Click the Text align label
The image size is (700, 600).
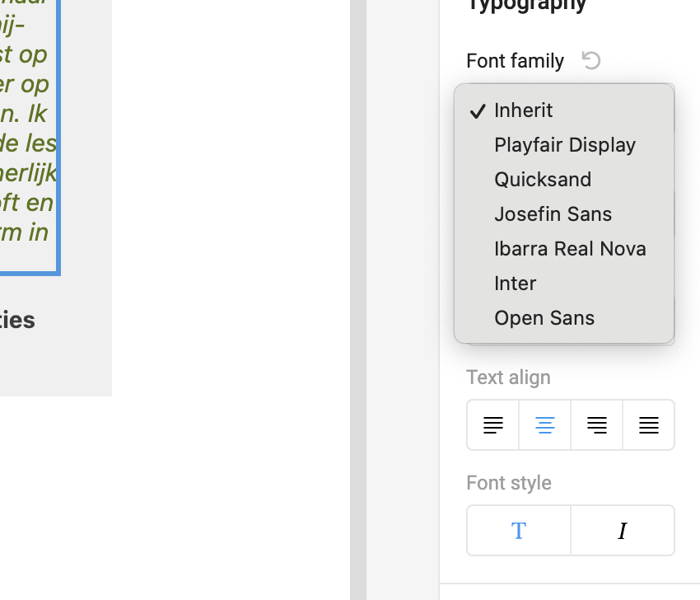coord(508,377)
